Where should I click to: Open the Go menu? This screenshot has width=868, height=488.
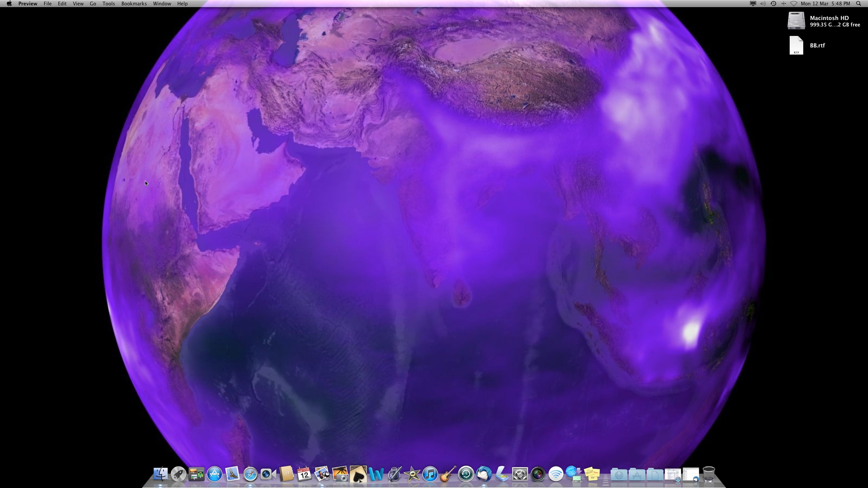93,4
